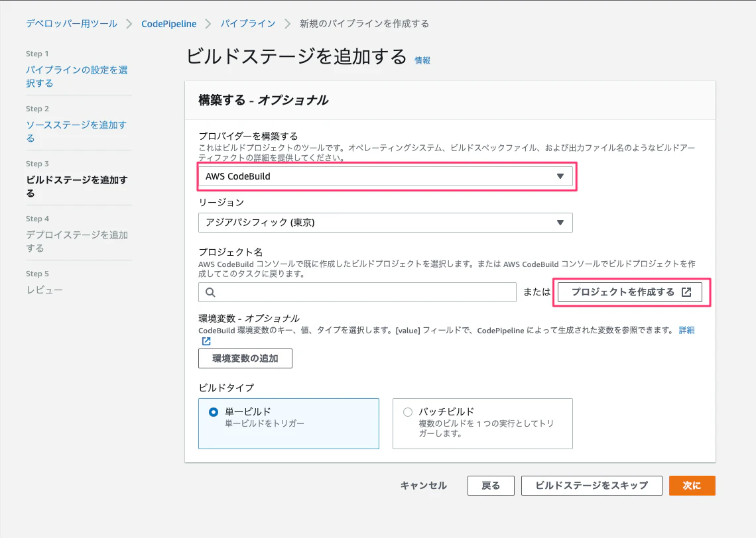Select Step 3 ビルドステージを追加する

click(x=77, y=186)
